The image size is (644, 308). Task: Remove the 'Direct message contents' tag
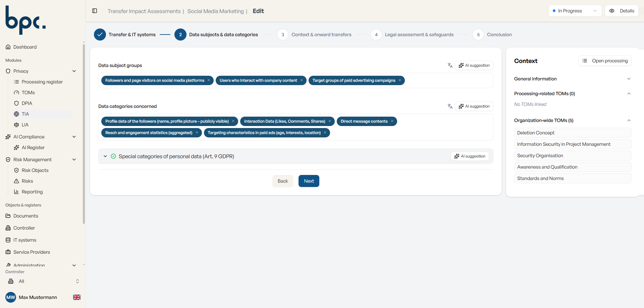[392, 121]
